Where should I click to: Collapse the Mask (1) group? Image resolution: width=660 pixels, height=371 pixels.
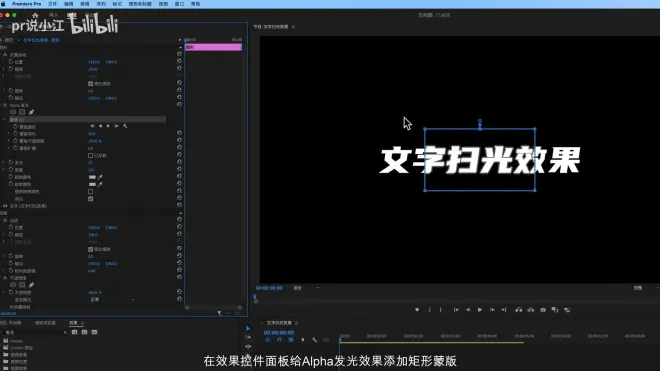tap(5, 120)
